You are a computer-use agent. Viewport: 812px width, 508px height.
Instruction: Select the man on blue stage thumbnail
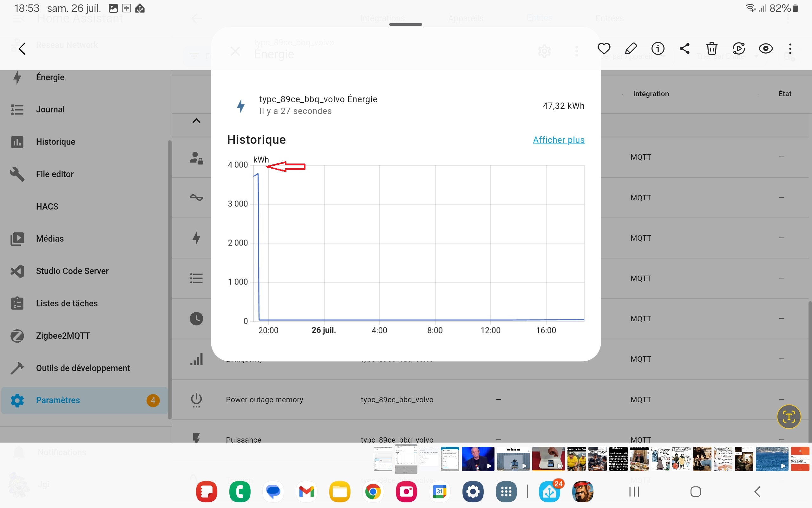coord(478,458)
